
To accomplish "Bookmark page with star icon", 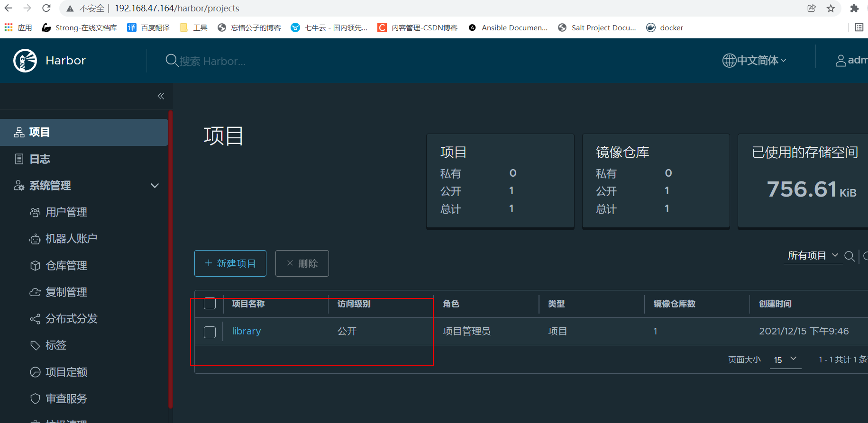I will pyautogui.click(x=831, y=8).
